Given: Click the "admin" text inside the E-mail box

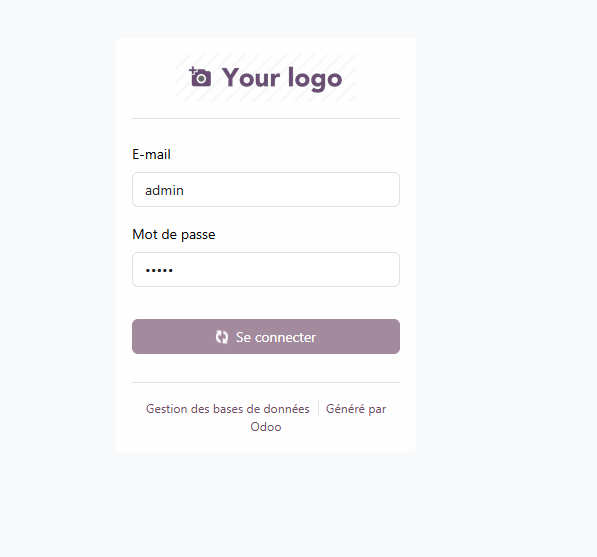Looking at the screenshot, I should coord(164,190).
